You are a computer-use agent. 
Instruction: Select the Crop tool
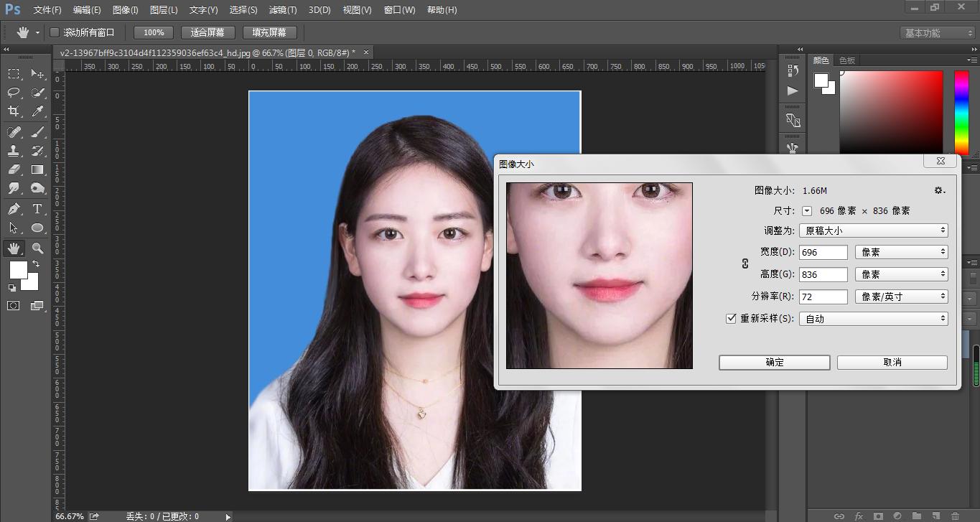[14, 111]
